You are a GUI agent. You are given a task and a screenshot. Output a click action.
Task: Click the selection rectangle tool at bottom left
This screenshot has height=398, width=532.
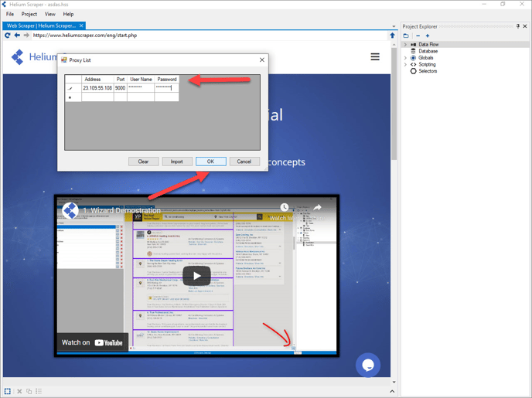(8, 391)
